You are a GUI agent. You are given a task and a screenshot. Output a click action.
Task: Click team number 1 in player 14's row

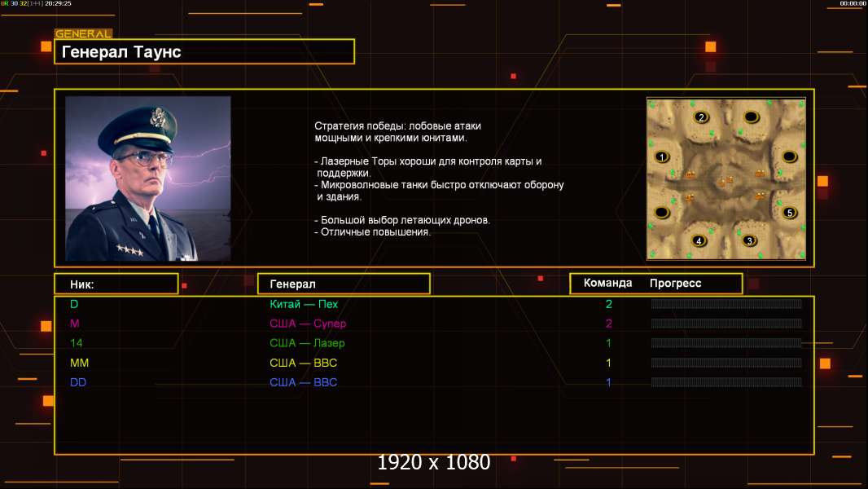point(608,343)
